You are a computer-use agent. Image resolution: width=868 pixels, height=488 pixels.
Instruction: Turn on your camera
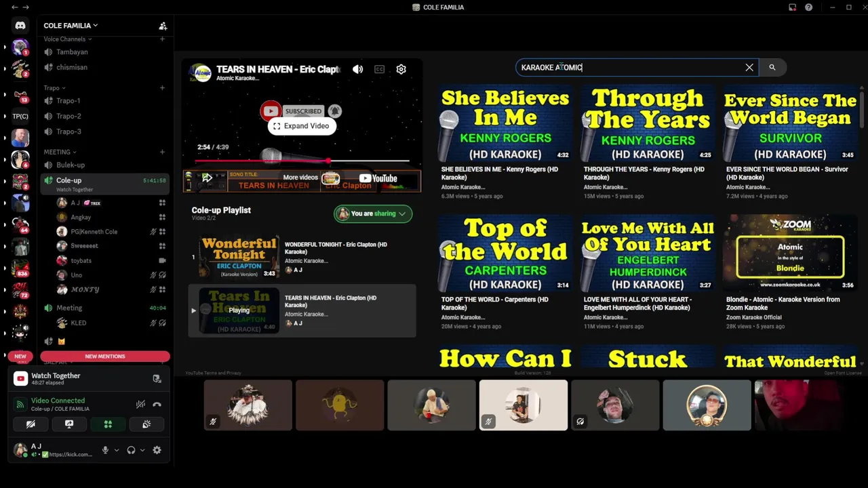[31, 424]
